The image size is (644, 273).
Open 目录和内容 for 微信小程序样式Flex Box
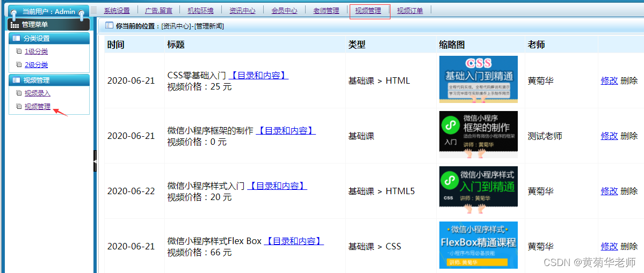pyautogui.click(x=294, y=241)
